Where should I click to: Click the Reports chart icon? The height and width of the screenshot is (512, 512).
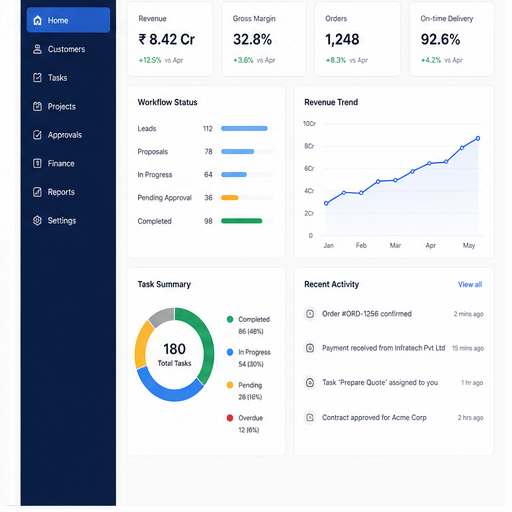37,192
